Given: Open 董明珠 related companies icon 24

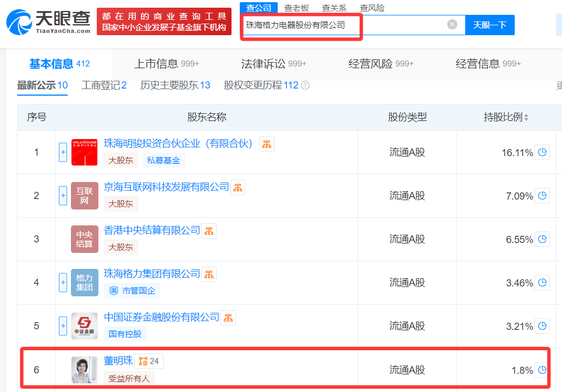Looking at the screenshot, I should [149, 361].
